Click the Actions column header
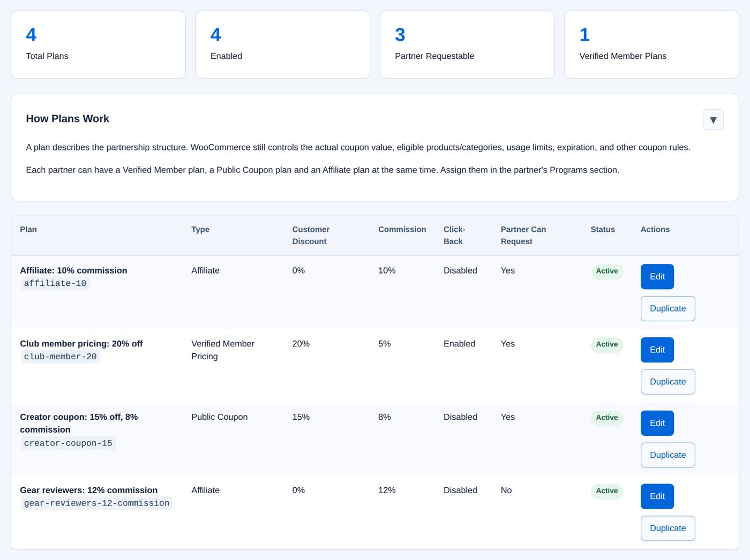This screenshot has width=750, height=560. (x=655, y=229)
